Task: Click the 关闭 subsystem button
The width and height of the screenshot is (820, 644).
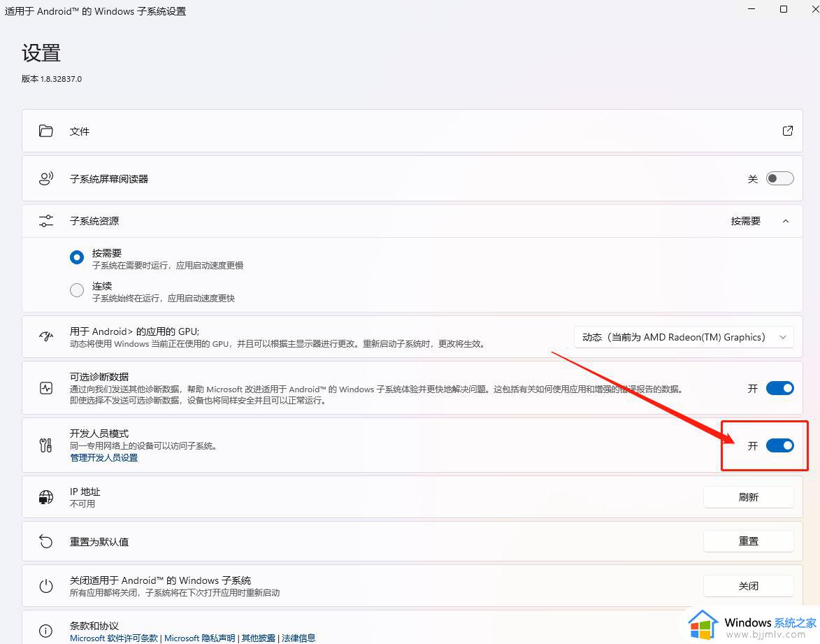Action: pos(749,586)
